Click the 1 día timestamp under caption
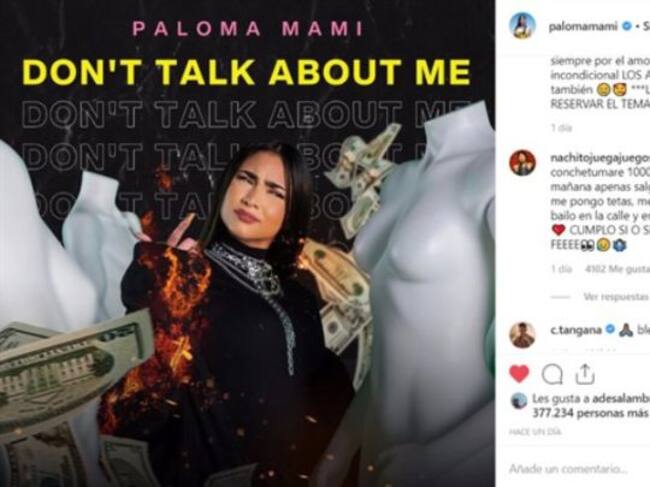Viewport: 650px width, 487px height. click(x=561, y=128)
